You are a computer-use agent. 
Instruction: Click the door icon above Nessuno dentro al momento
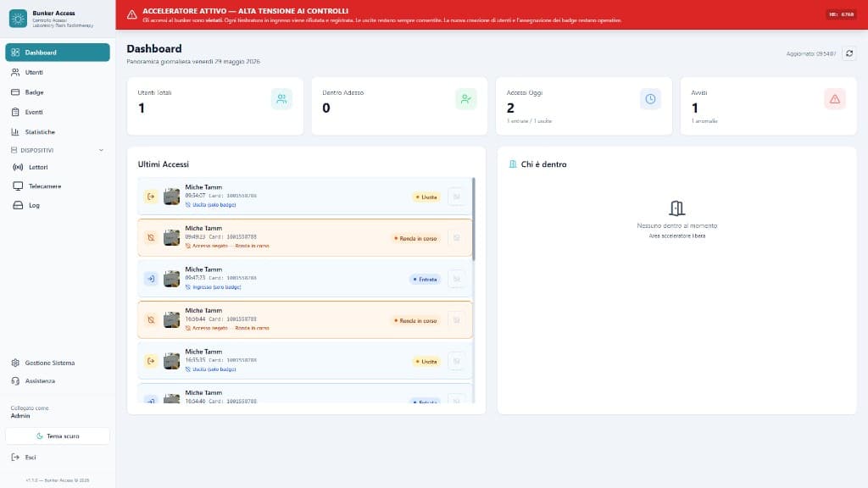[676, 208]
